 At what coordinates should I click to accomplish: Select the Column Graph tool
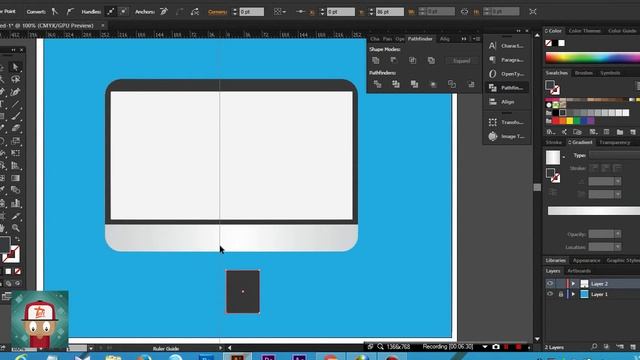[x=16, y=203]
